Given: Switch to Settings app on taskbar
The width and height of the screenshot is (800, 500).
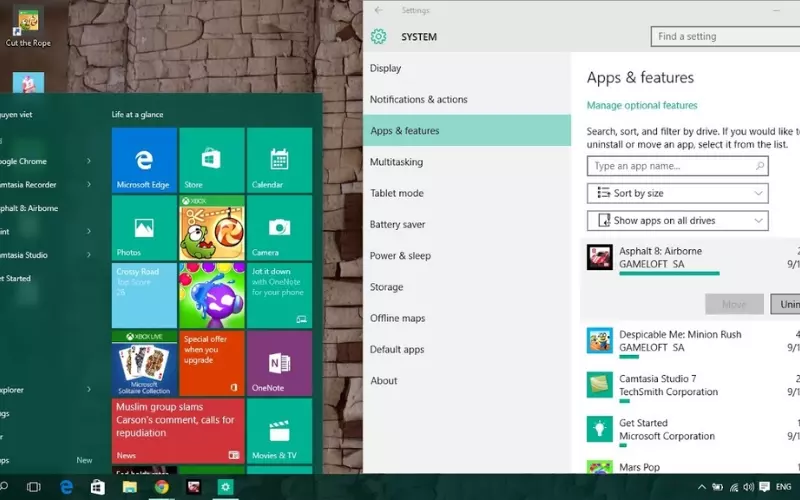Looking at the screenshot, I should point(225,487).
